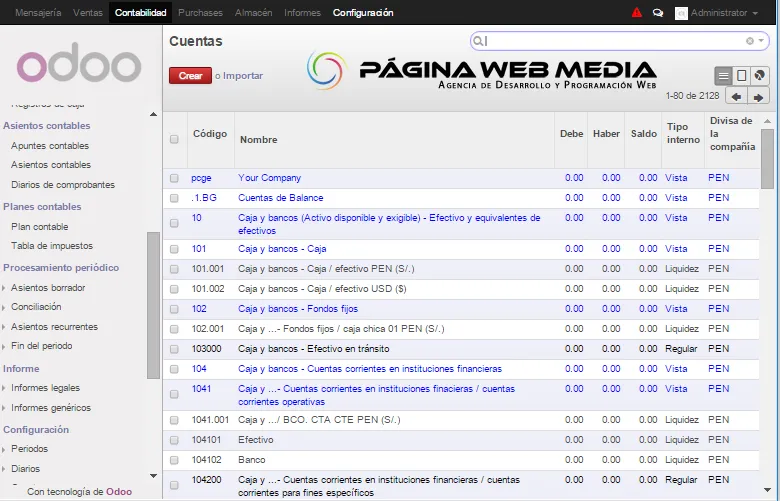Check the '.1.BG Cuentas de Balance' checkbox
The width and height of the screenshot is (780, 501).
pos(174,198)
